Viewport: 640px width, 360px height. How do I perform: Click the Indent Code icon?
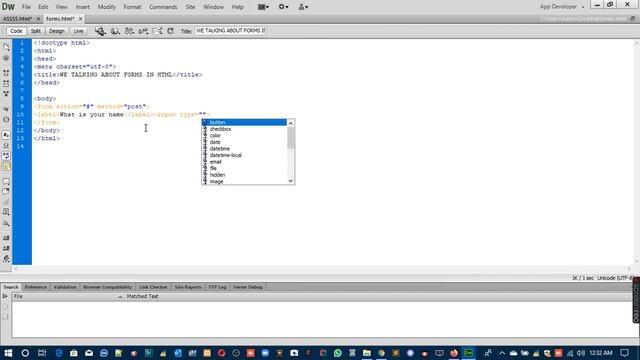6,238
